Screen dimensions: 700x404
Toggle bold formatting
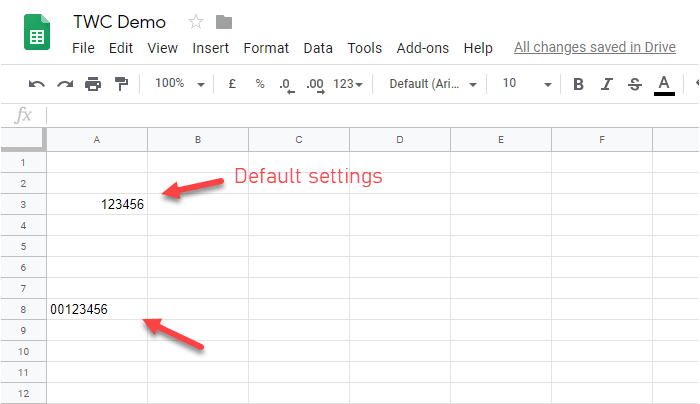click(578, 84)
